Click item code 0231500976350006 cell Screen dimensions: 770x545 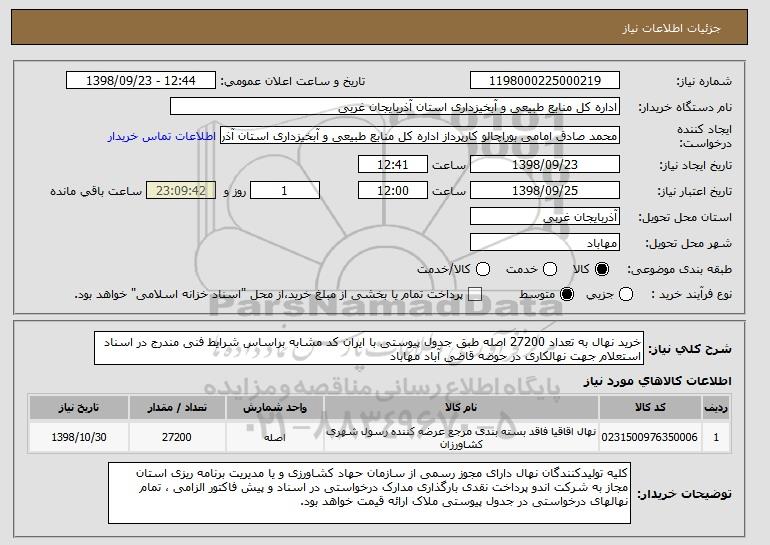[x=650, y=437]
